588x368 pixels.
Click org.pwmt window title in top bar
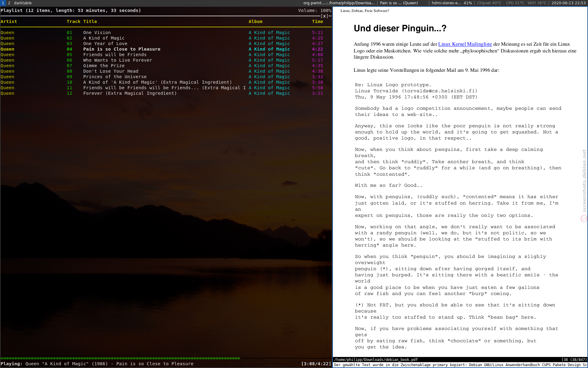[339, 3]
